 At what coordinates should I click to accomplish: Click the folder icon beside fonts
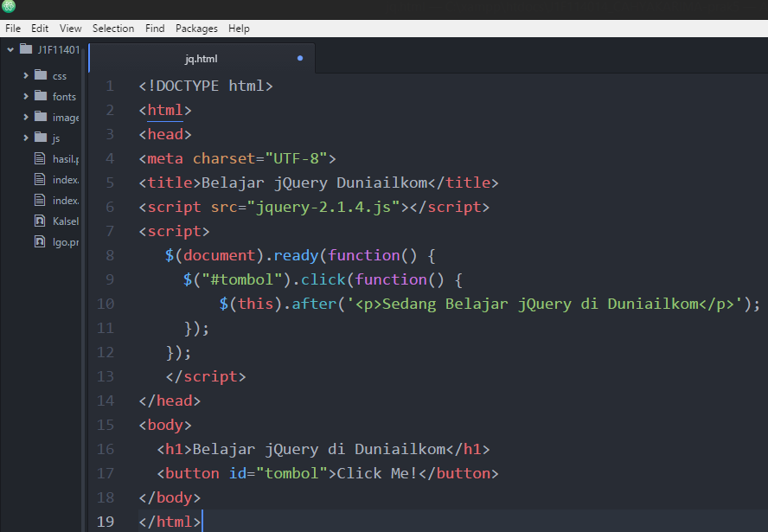[x=41, y=96]
